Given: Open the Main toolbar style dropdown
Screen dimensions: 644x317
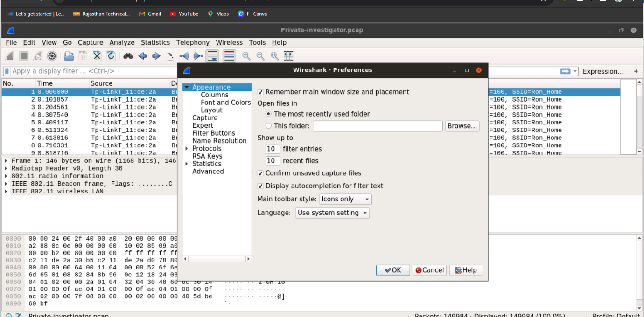Looking at the screenshot, I should pos(345,200).
